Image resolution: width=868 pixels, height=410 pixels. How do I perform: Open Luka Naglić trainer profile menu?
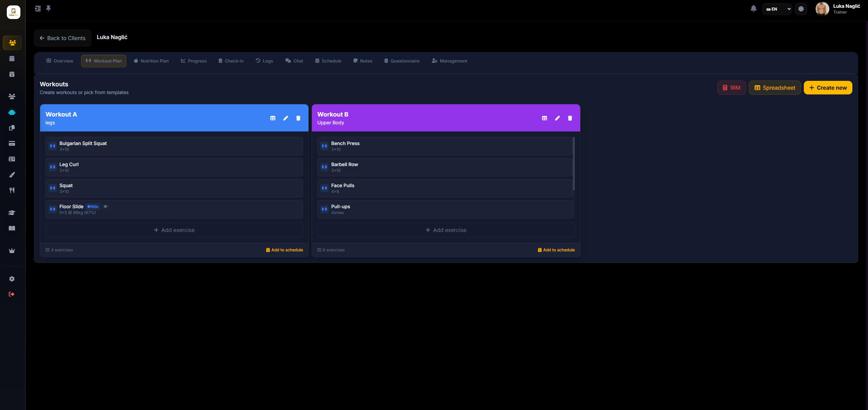click(x=838, y=9)
